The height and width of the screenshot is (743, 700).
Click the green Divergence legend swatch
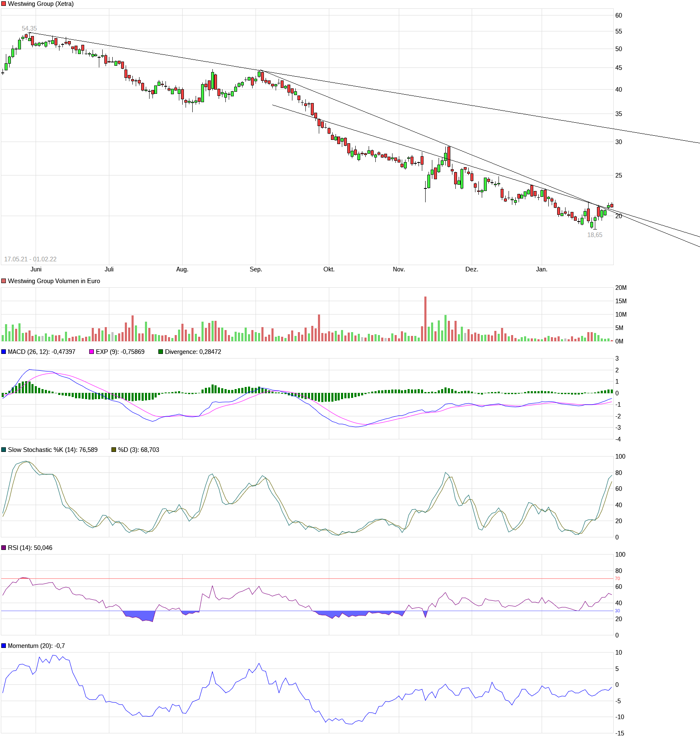pos(160,352)
